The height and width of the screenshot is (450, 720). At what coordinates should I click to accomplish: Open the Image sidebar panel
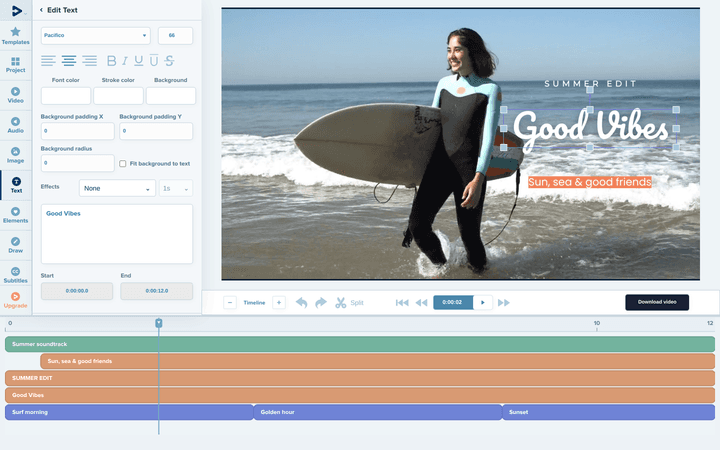pyautogui.click(x=16, y=155)
